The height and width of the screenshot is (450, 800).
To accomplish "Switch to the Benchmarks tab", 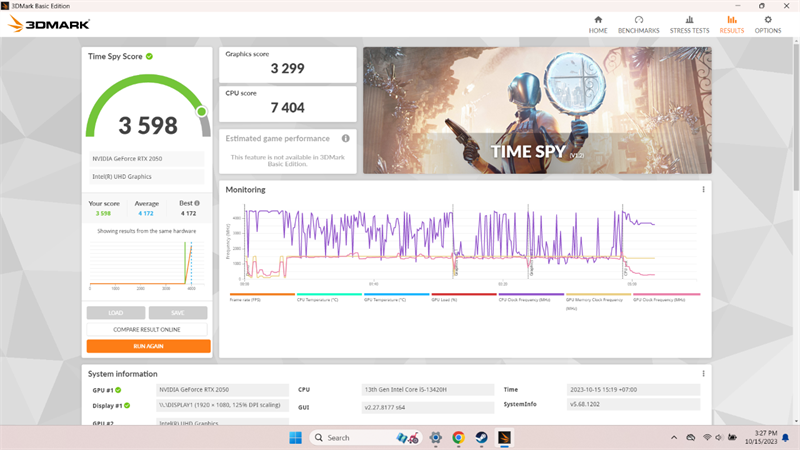I will (x=638, y=24).
